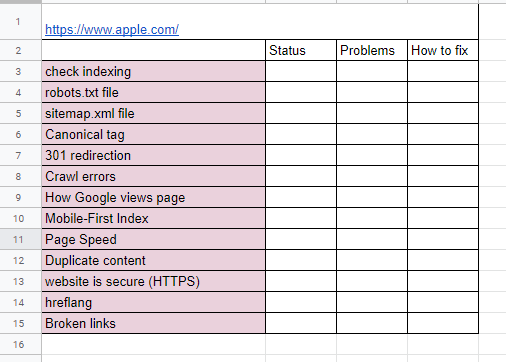Click the Page Speed cell
This screenshot has width=506, height=362.
pyautogui.click(x=153, y=239)
